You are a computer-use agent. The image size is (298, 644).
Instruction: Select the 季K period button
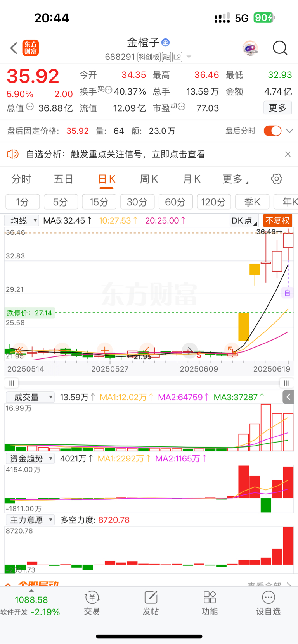click(x=252, y=202)
